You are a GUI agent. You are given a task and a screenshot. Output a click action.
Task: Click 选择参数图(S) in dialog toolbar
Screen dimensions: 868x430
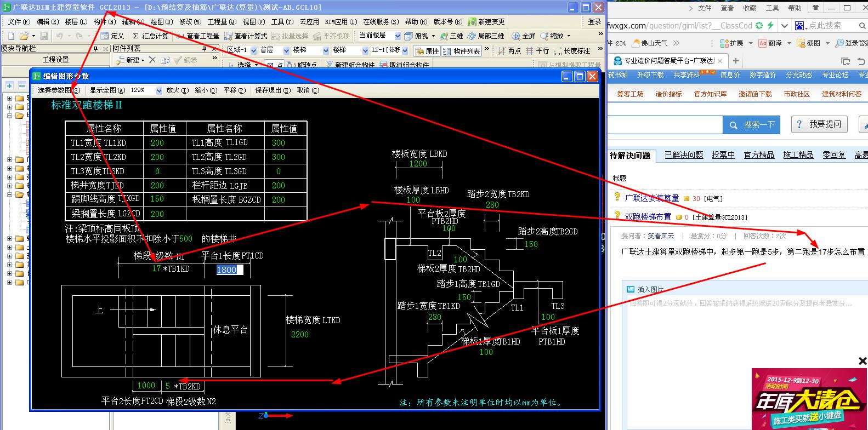59,90
